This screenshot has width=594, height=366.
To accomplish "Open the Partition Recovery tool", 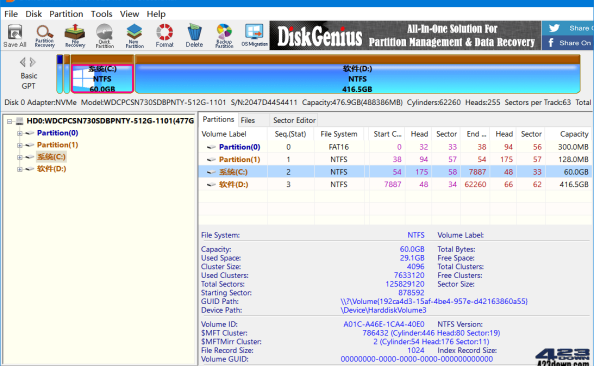I will click(45, 36).
